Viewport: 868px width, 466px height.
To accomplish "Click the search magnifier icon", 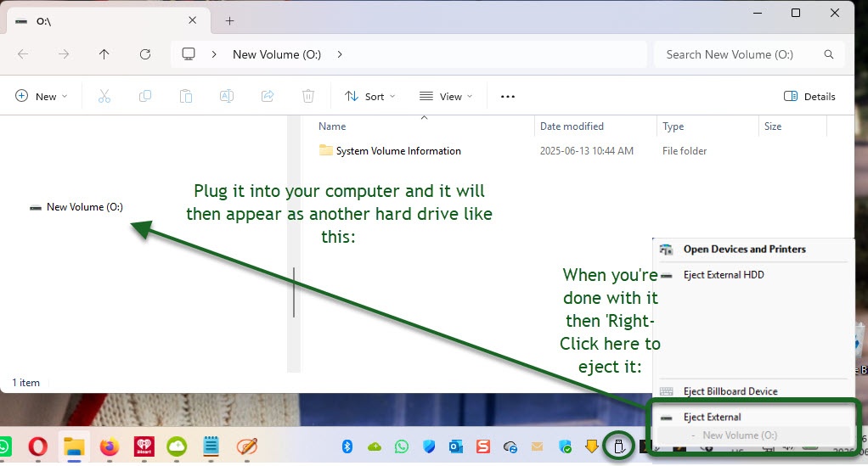I will (829, 54).
